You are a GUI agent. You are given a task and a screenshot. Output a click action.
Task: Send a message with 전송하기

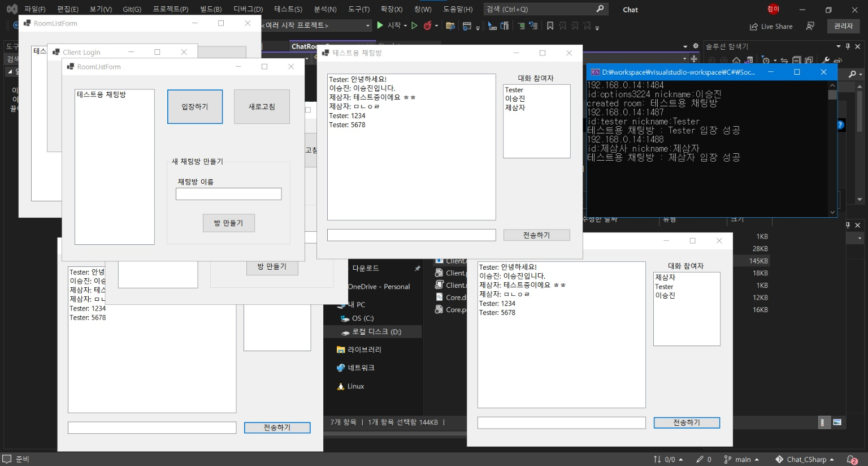pos(536,235)
